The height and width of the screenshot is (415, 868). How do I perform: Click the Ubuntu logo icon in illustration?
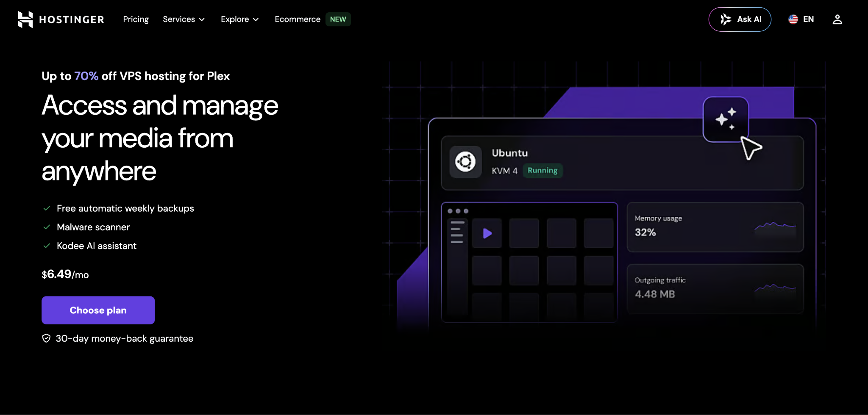coord(465,161)
